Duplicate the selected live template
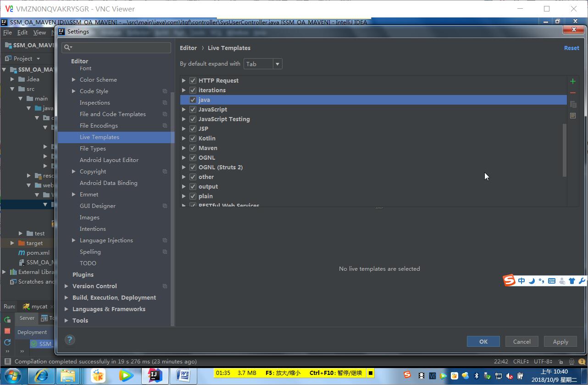The width and height of the screenshot is (588, 385). (x=573, y=104)
